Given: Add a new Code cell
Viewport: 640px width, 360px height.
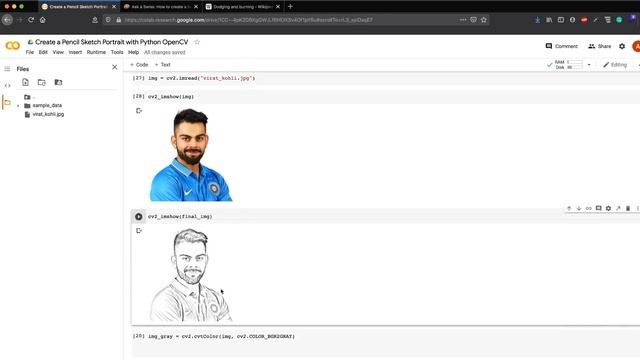Looking at the screenshot, I should coord(139,64).
